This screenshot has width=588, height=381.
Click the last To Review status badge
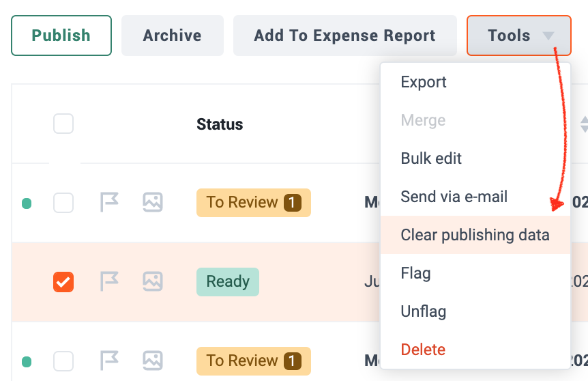(254, 361)
